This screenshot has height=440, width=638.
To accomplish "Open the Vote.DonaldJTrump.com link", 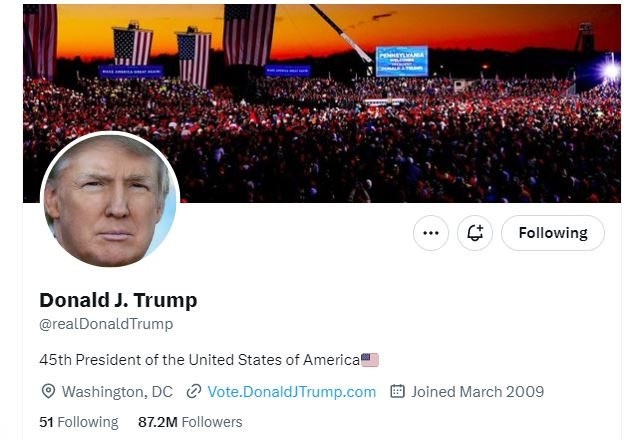I will pos(292,392).
